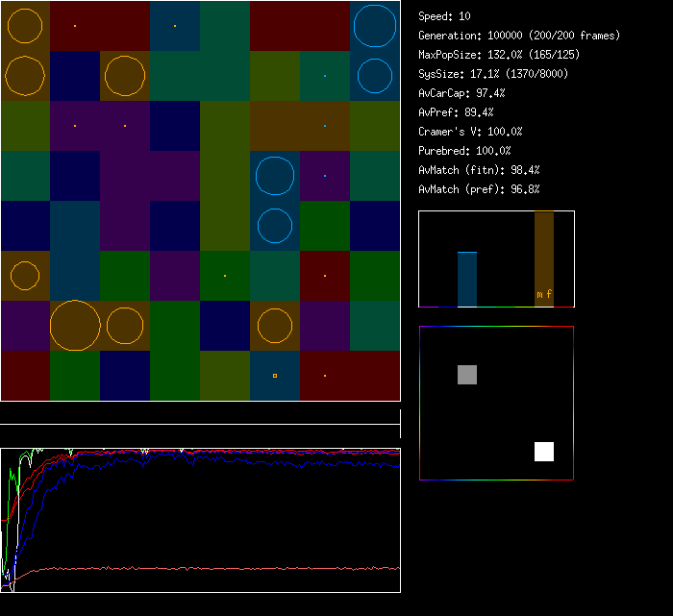673x616 pixels.
Task: Click the MaxPopSize statistic line
Action: pyautogui.click(x=498, y=55)
